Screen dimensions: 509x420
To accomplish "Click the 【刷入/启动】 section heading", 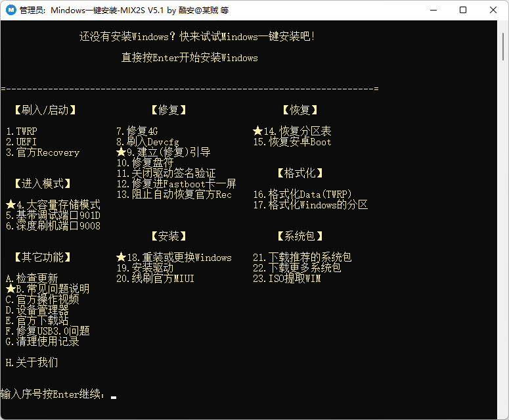I will pos(45,110).
